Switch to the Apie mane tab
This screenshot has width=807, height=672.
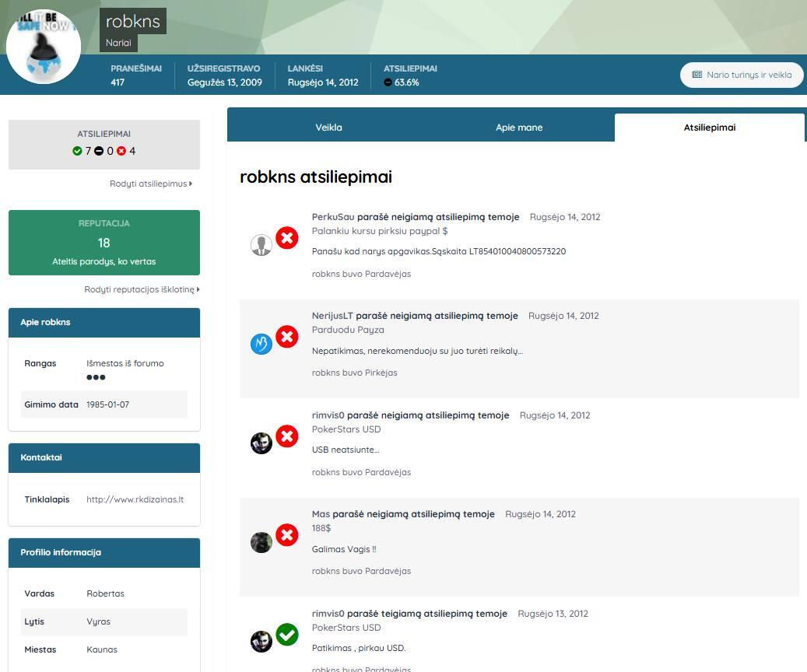519,128
